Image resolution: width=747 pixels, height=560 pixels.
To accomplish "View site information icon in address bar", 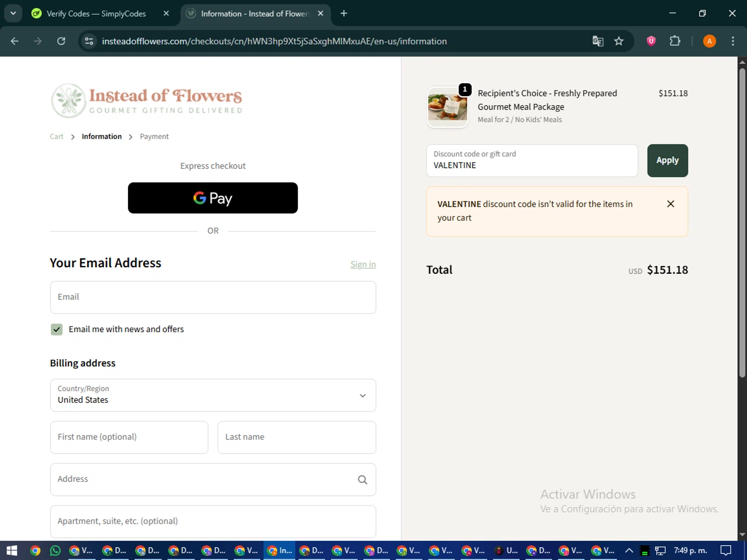I will pyautogui.click(x=89, y=41).
